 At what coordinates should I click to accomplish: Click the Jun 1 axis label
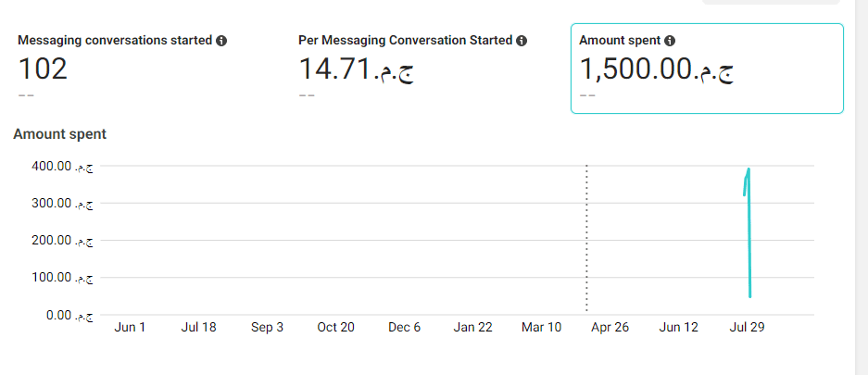[130, 328]
